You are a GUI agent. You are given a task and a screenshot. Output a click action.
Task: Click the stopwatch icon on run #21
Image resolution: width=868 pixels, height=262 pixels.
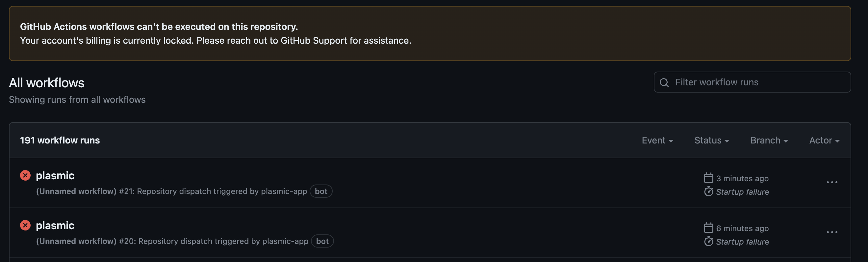pyautogui.click(x=708, y=191)
